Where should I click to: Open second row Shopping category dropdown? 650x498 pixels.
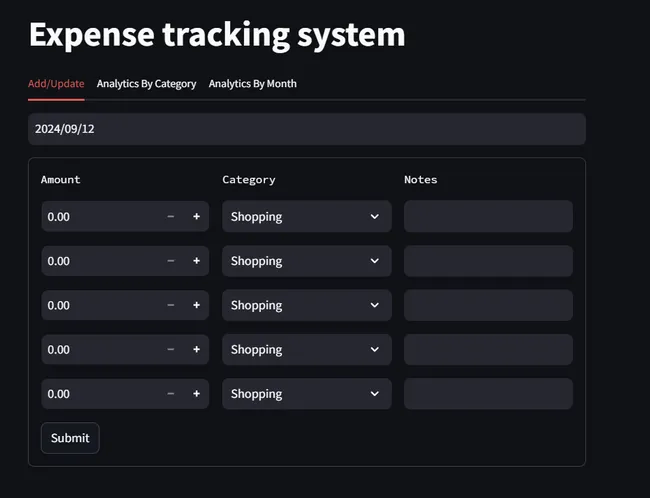tap(307, 261)
